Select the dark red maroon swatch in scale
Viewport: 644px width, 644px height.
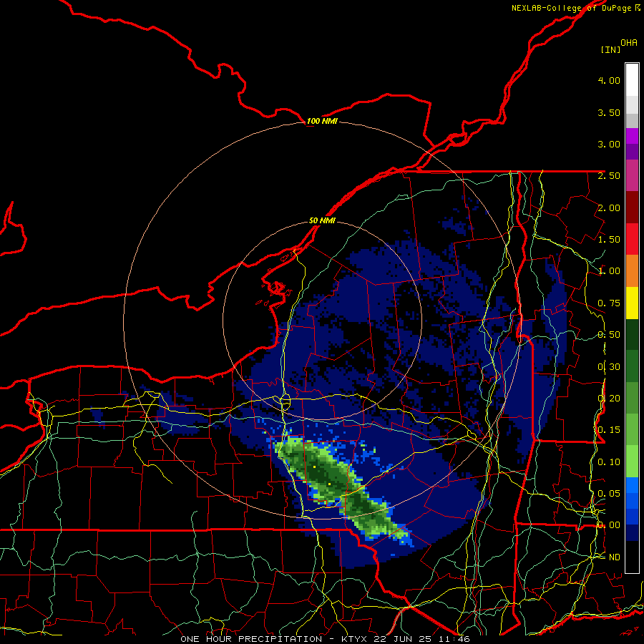click(x=632, y=208)
